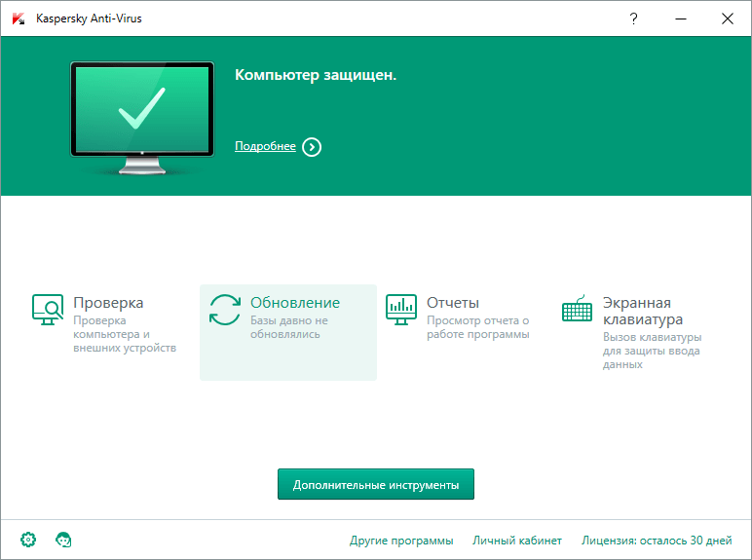Open the Scan (Проверка) magnifier monitor icon

click(x=48, y=310)
